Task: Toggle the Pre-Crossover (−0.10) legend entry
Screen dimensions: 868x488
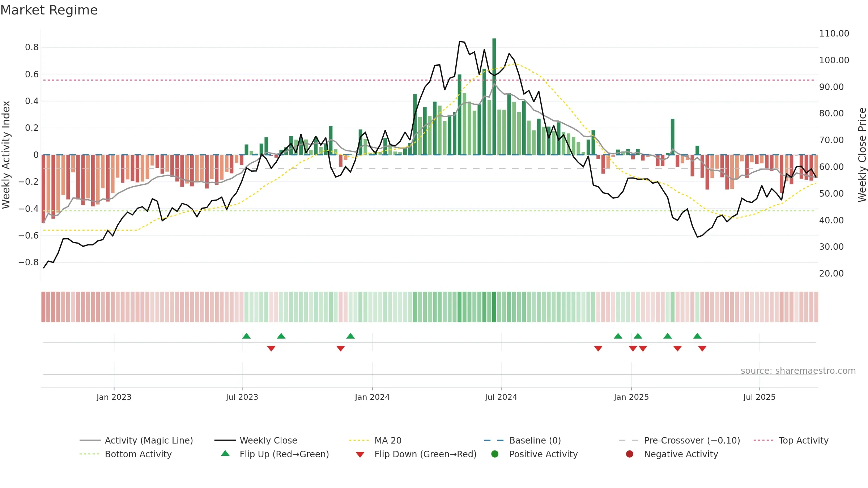Action: [679, 440]
